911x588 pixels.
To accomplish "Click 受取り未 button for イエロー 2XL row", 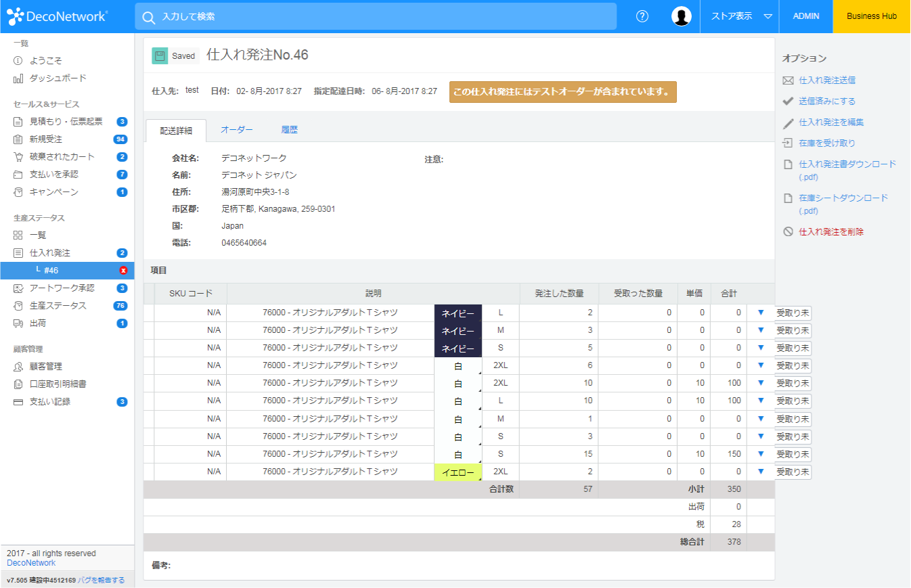I will point(793,472).
